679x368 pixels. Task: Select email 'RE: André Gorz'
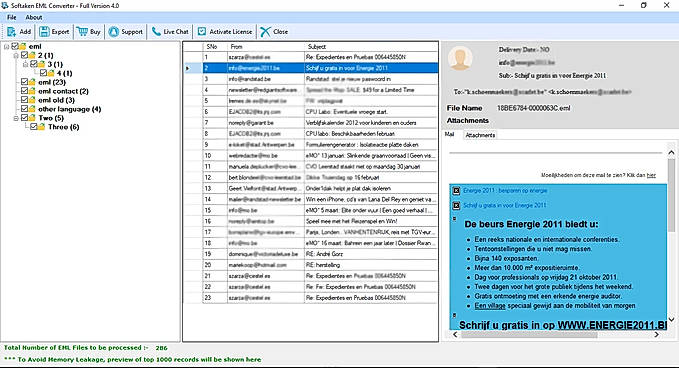click(320, 254)
